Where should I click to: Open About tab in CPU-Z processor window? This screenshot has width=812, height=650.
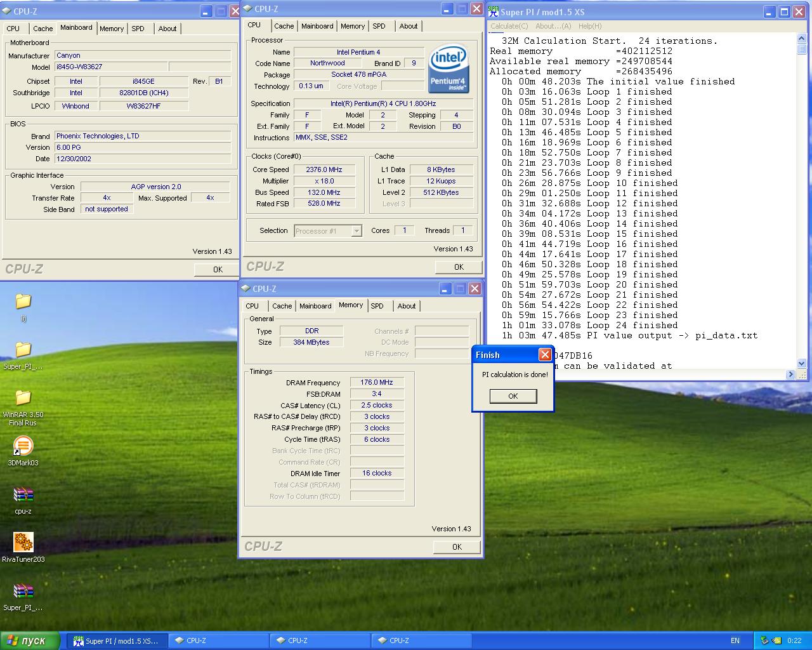click(x=409, y=26)
